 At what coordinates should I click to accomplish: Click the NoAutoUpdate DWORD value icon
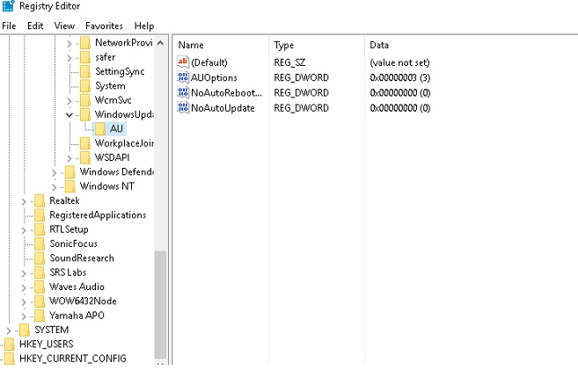183,107
